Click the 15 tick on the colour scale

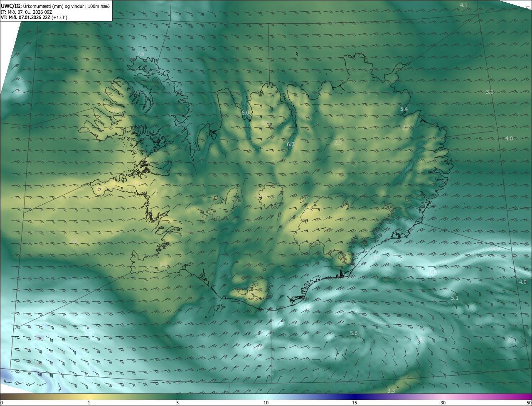[x=355, y=403]
